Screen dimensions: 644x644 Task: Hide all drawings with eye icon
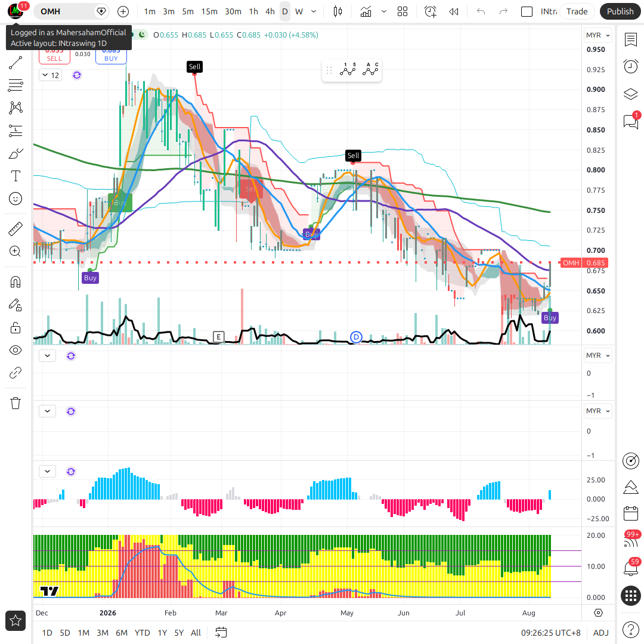pos(16,351)
